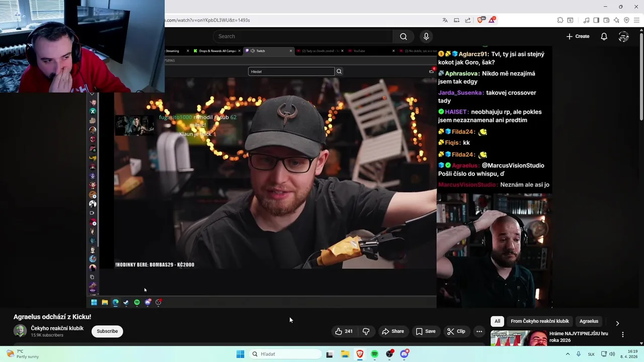The image size is (644, 362).
Task: Open the browser hamburger main menu
Action: pos(636,20)
